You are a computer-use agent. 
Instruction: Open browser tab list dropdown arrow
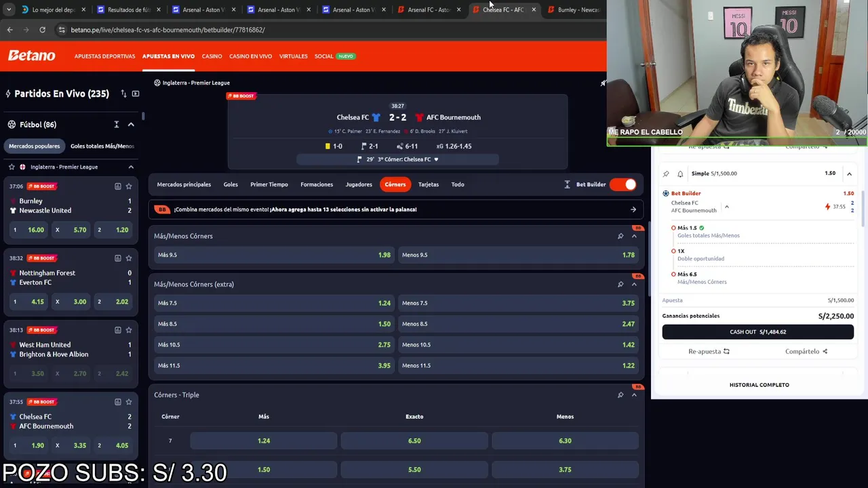click(9, 9)
